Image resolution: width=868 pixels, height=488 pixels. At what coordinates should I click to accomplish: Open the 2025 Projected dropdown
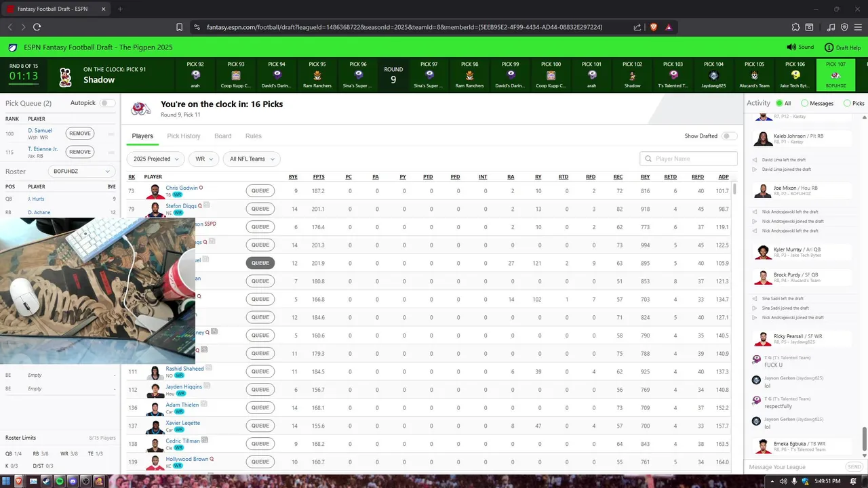[x=155, y=159]
